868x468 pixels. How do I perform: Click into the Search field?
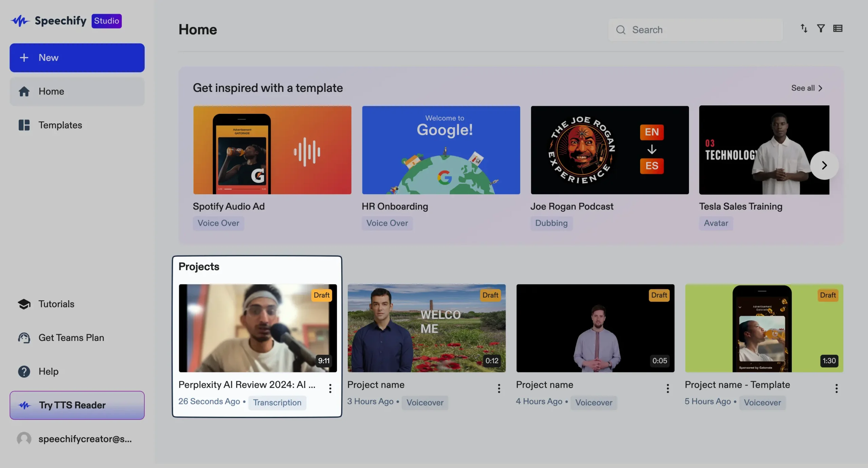695,30
